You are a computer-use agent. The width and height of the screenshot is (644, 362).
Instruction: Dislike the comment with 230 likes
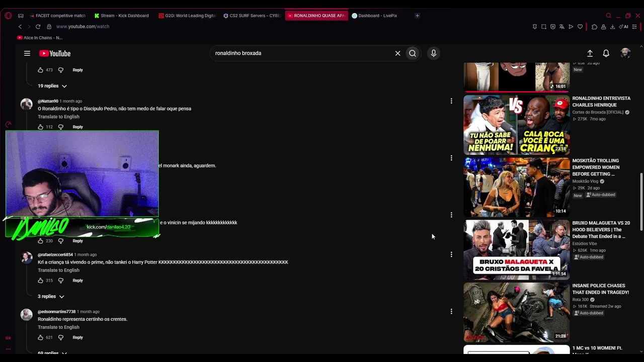(x=61, y=241)
